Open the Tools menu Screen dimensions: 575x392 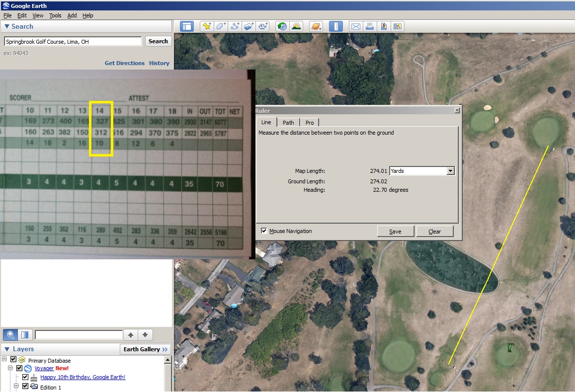55,15
